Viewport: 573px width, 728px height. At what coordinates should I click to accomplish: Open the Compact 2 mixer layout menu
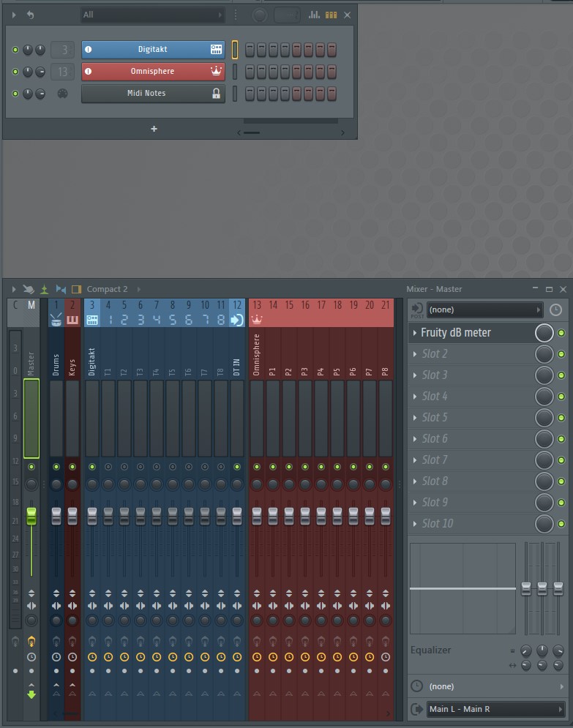[x=107, y=289]
